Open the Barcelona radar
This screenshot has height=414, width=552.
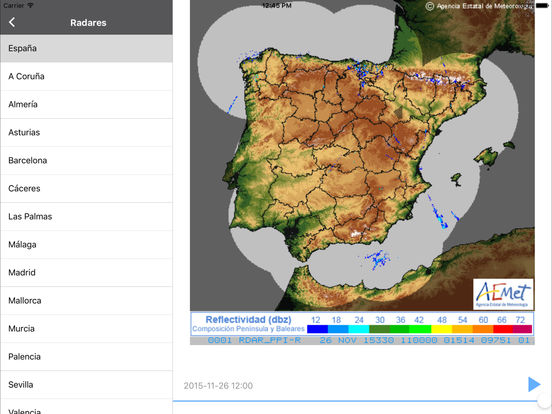(86, 161)
